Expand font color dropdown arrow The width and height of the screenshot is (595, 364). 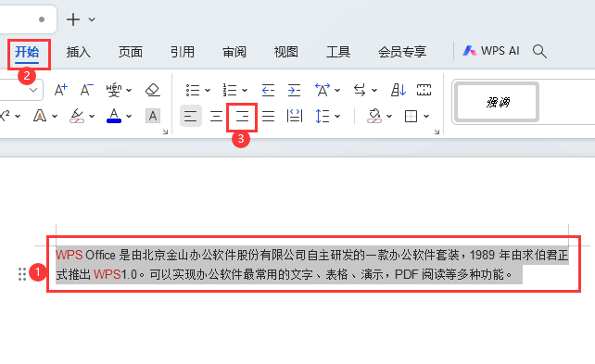point(129,116)
